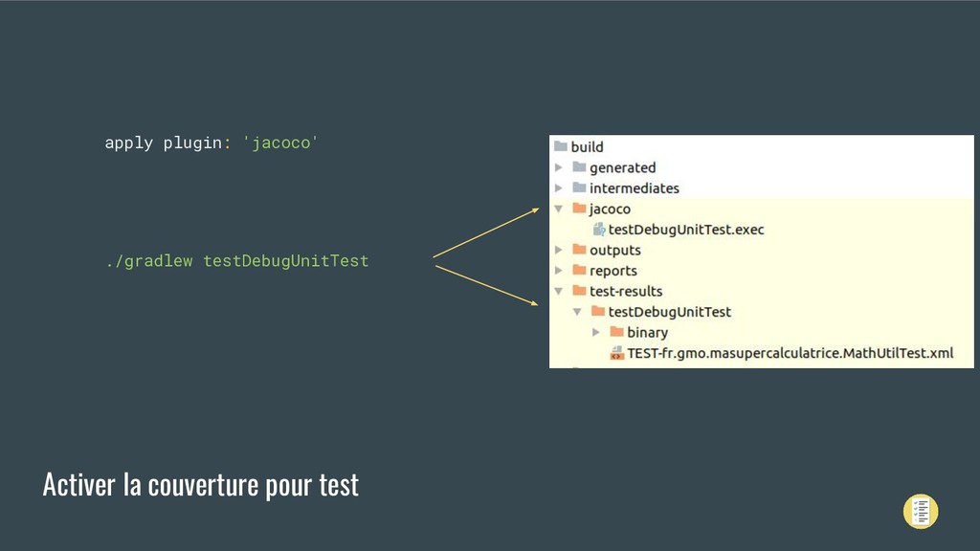The image size is (980, 551).
Task: Collapse the jacoco folder arrow
Action: point(559,209)
